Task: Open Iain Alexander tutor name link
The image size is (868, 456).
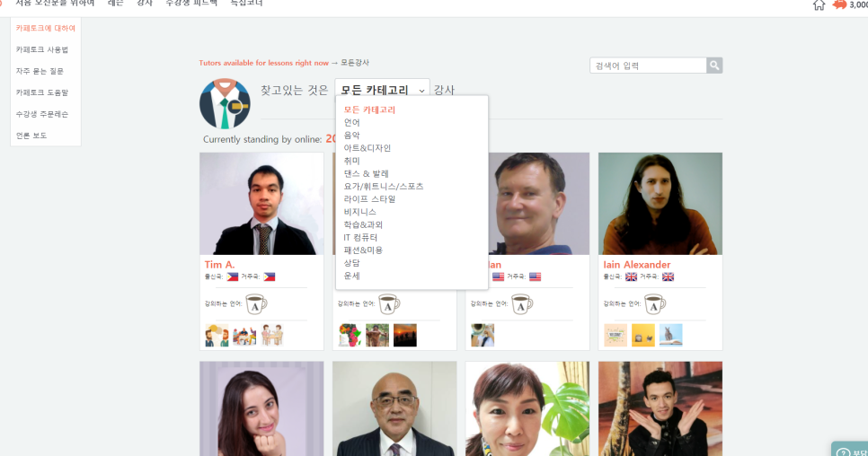Action: (x=636, y=264)
